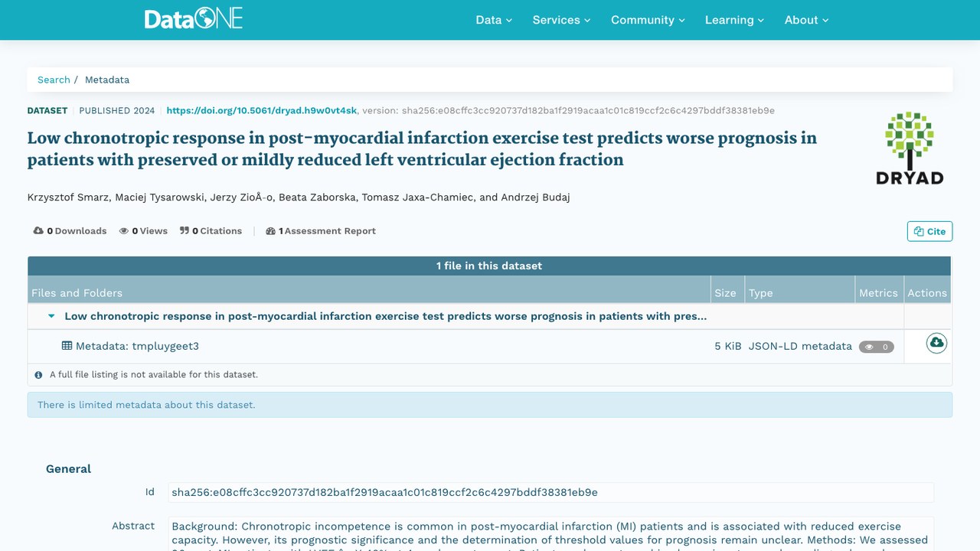Viewport: 980px width, 551px height.
Task: Click the sha256 value in the Id field
Action: [x=384, y=492]
